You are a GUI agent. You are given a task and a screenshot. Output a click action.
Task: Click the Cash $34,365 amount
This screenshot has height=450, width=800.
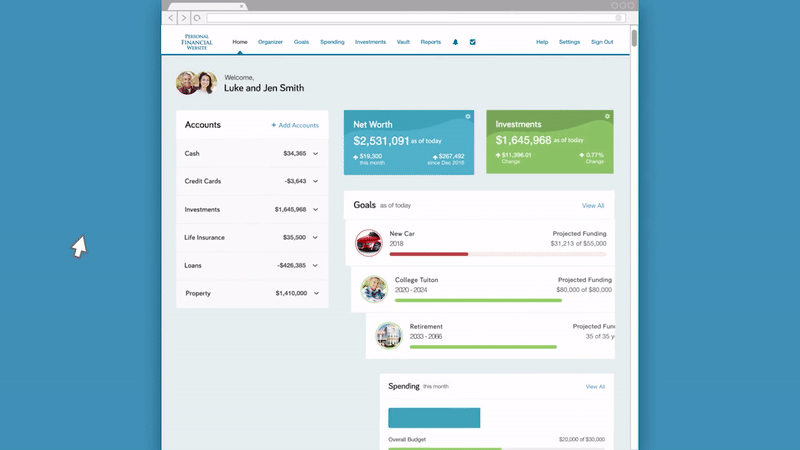click(294, 154)
